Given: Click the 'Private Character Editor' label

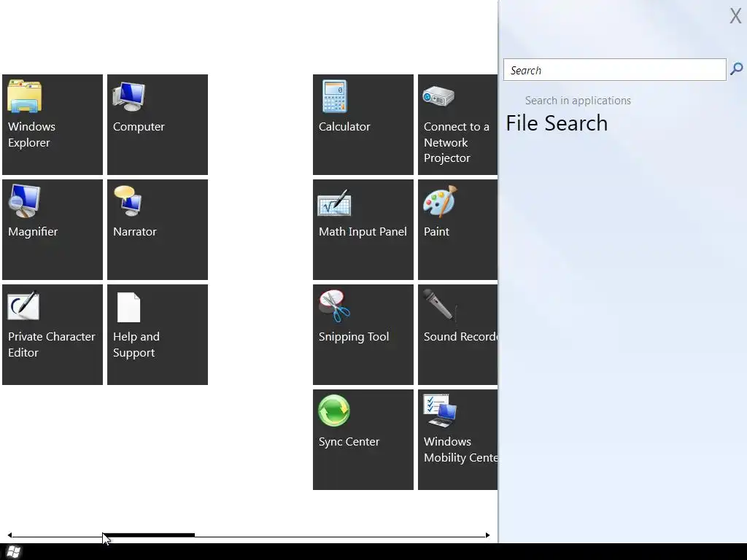Looking at the screenshot, I should tap(52, 344).
